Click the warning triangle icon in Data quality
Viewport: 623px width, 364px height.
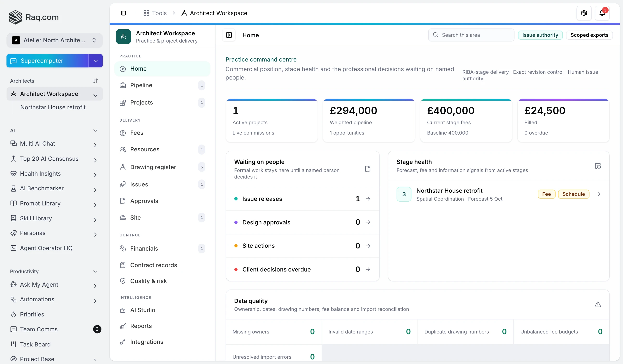point(598,304)
